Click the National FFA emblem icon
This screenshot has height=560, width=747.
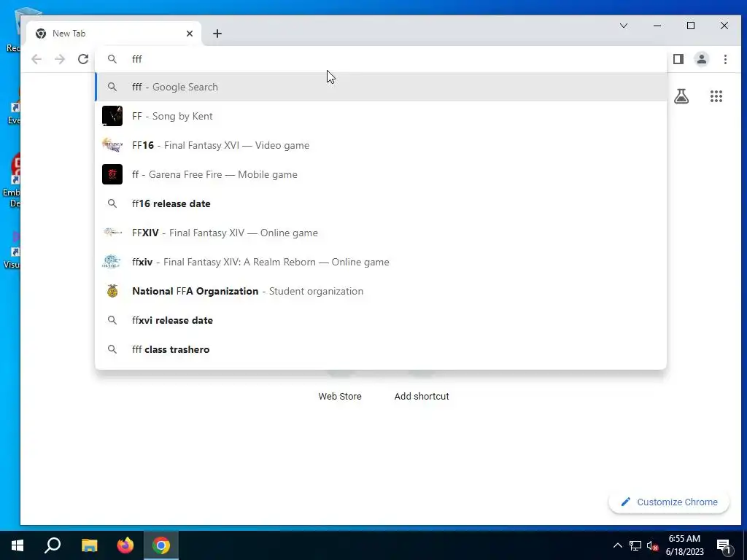(x=112, y=291)
